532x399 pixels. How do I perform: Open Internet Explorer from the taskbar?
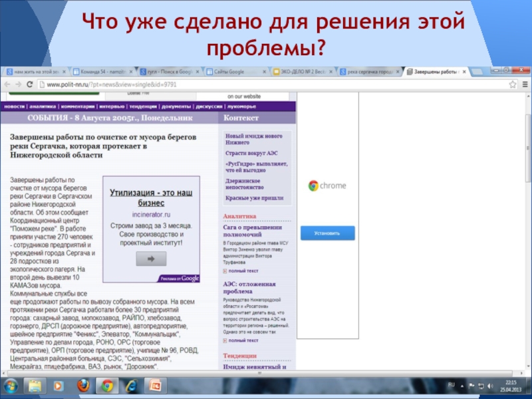click(131, 386)
